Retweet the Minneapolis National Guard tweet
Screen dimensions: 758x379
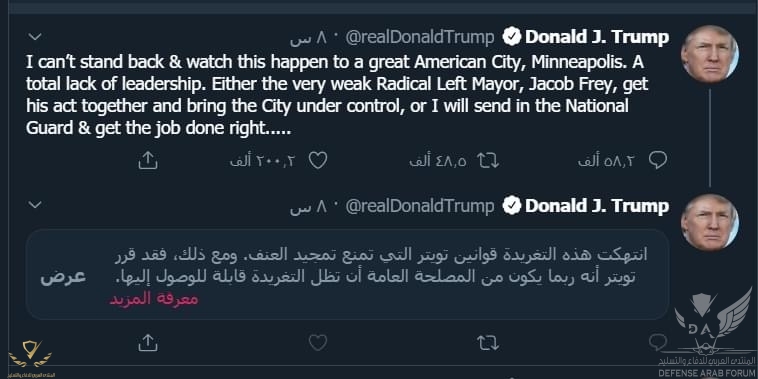point(487,160)
